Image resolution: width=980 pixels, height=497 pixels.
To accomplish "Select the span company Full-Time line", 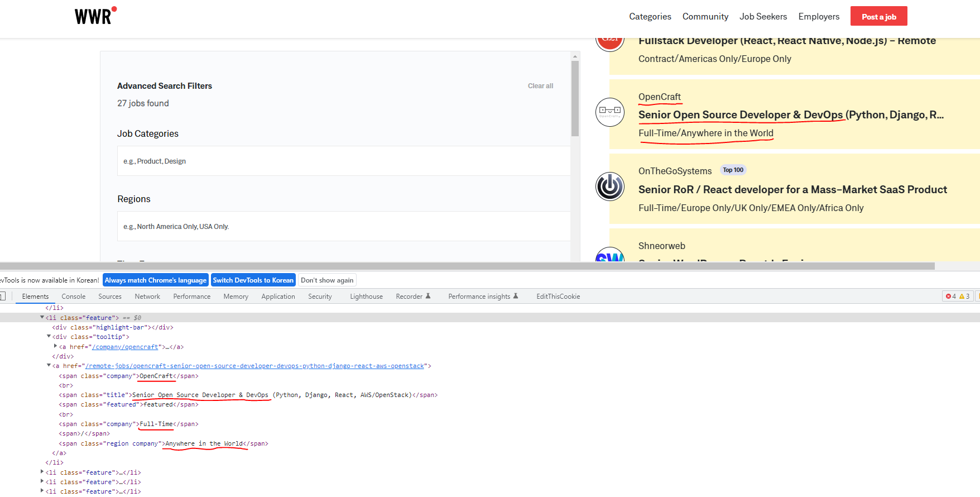I will tap(128, 424).
